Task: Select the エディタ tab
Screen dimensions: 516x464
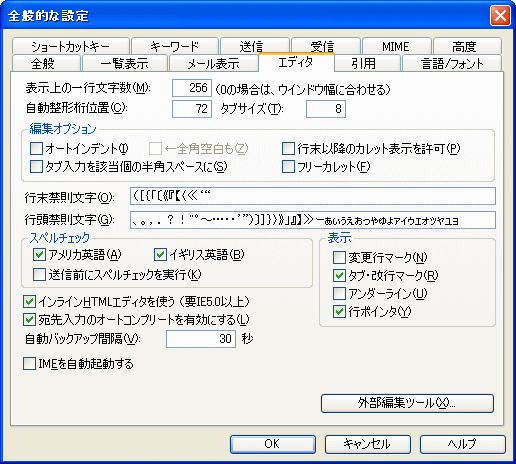Action: [296, 62]
